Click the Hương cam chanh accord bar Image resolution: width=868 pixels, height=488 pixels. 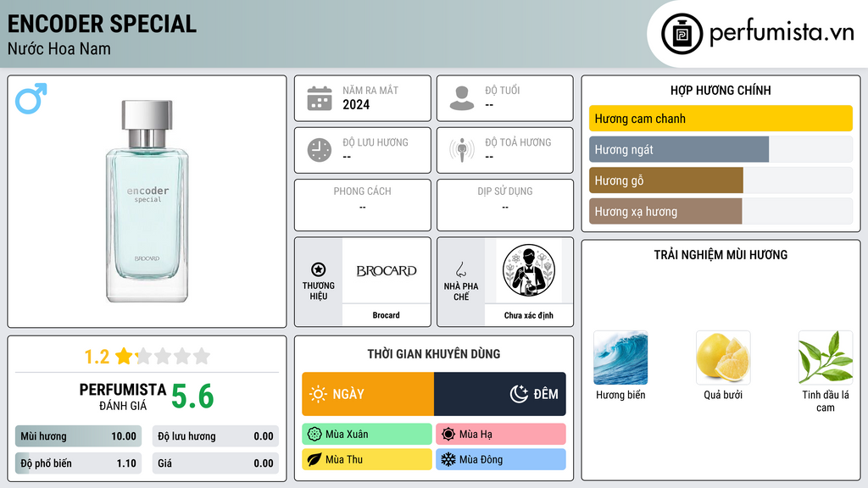pyautogui.click(x=721, y=119)
